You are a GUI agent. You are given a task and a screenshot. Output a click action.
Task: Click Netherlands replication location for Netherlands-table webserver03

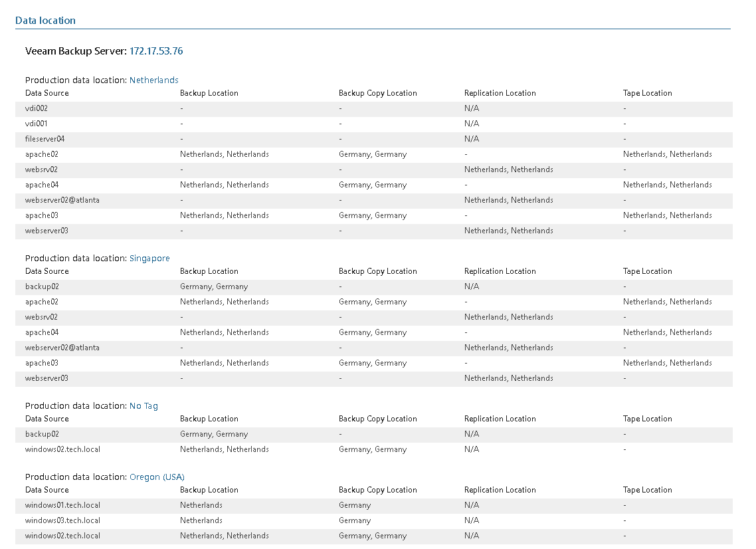(x=509, y=231)
